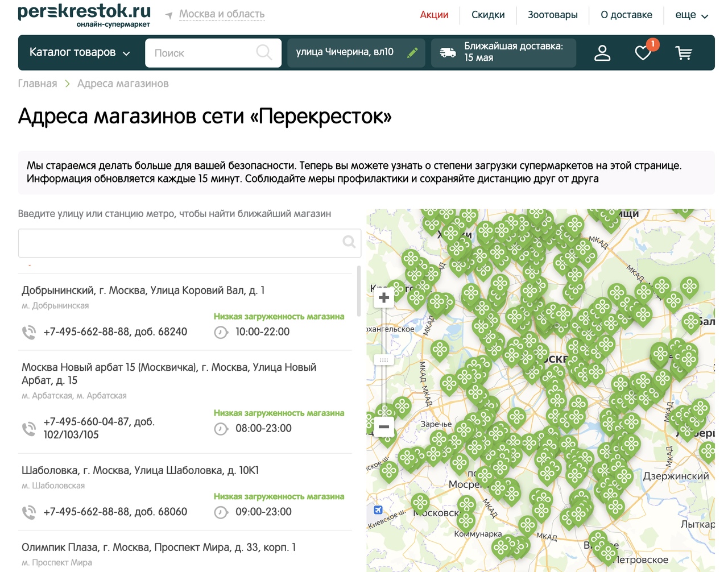Click clock icon next to 09:00-23:00
Viewport: 728px width, 572px height.
click(221, 513)
